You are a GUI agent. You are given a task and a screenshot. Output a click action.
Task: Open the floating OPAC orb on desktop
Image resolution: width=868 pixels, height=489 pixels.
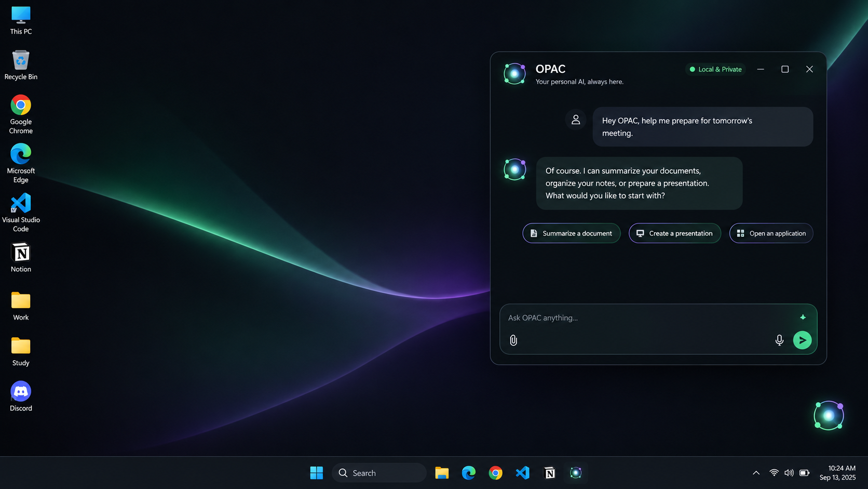[x=829, y=415]
